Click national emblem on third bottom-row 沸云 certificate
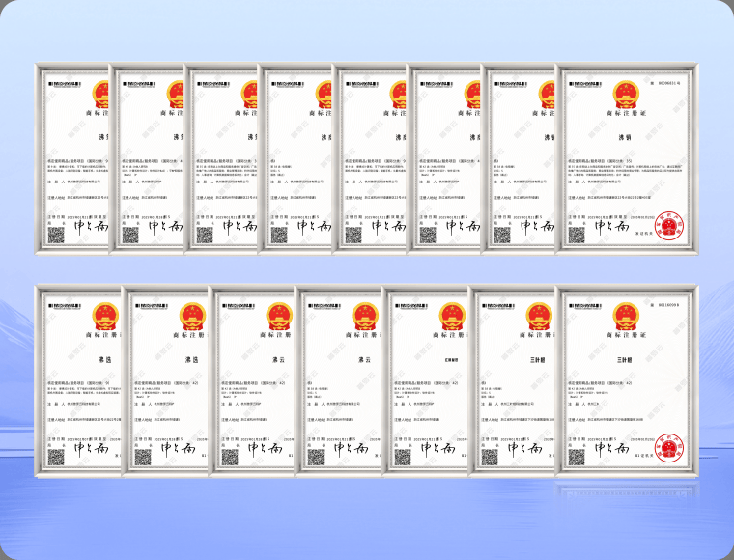 point(279,317)
